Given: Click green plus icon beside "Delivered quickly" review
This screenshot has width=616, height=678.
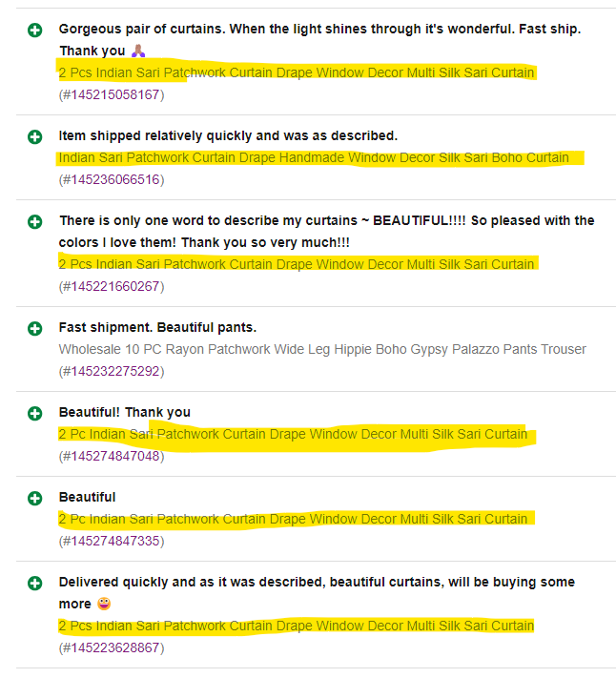Looking at the screenshot, I should (x=35, y=584).
